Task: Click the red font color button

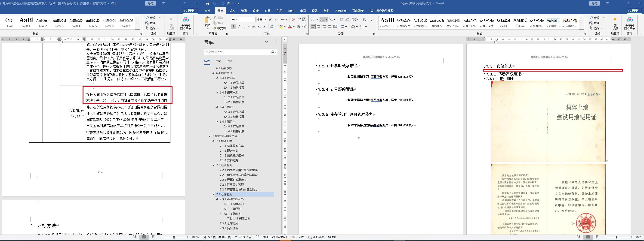Action: coord(290,27)
